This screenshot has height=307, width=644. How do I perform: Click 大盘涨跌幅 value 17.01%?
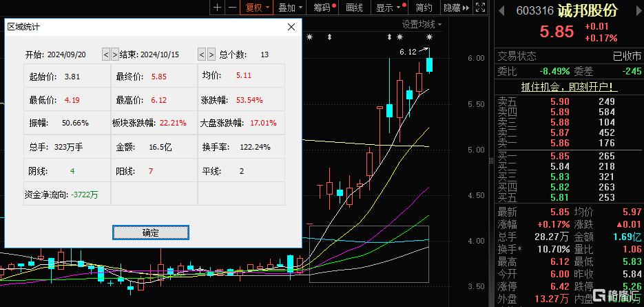263,123
